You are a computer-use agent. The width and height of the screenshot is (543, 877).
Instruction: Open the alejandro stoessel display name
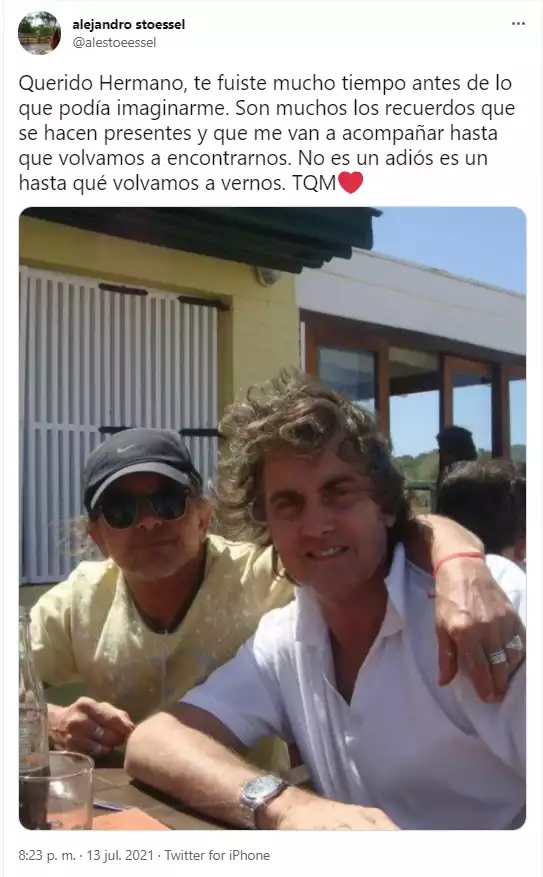129,25
